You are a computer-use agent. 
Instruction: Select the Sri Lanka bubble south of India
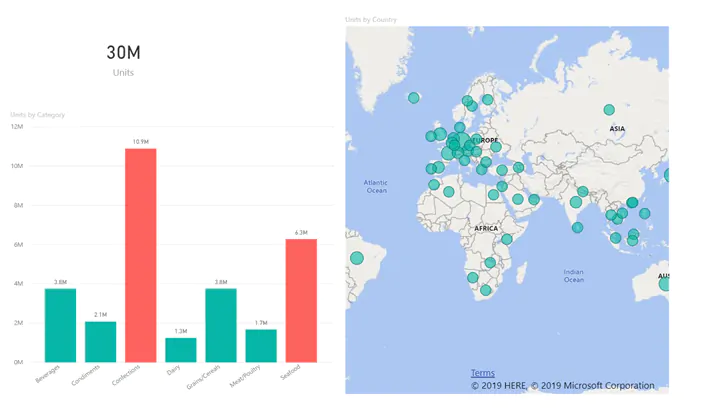pos(578,227)
